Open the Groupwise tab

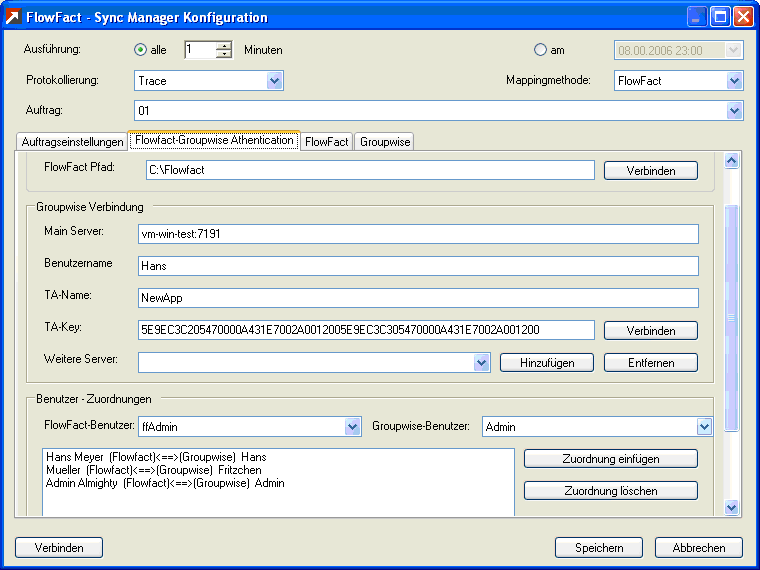point(385,142)
